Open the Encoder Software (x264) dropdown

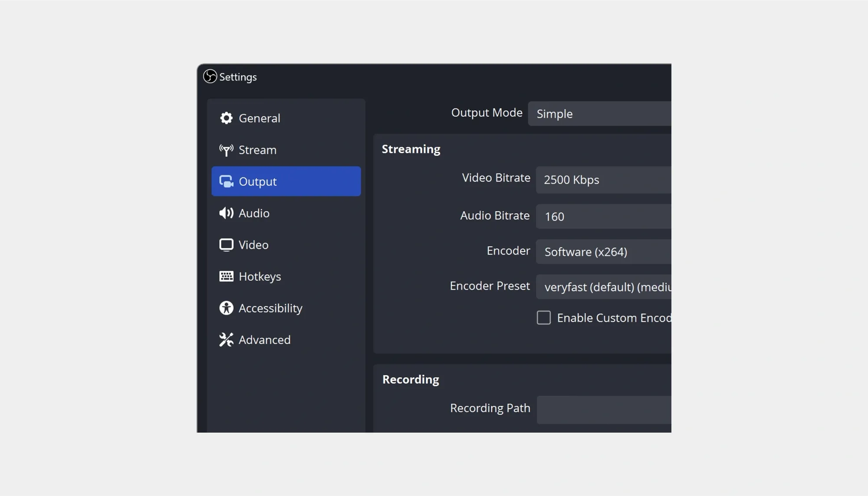(x=603, y=252)
